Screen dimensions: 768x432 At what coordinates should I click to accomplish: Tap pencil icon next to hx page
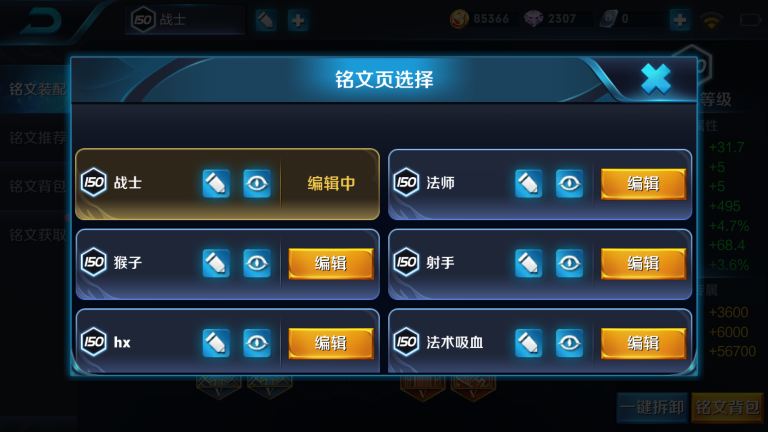[x=216, y=343]
